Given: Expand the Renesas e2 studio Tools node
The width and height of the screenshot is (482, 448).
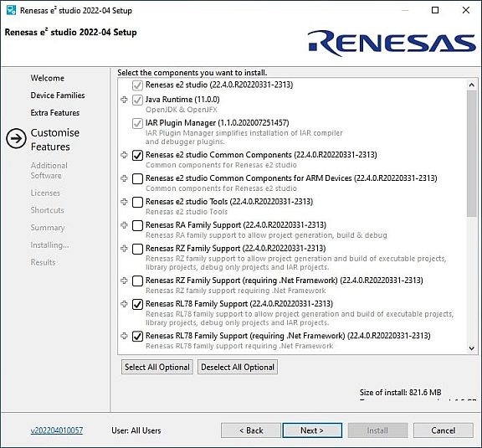Looking at the screenshot, I should coord(124,202).
